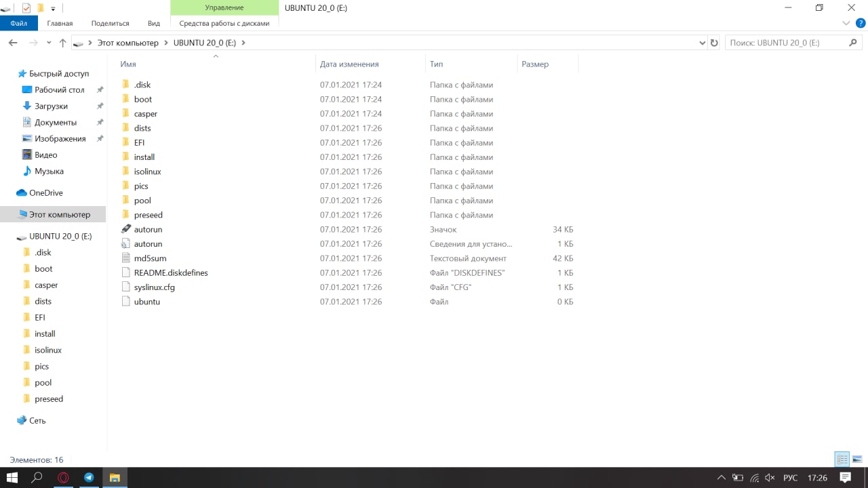The width and height of the screenshot is (868, 488).
Task: Select the install folder in file list
Action: click(144, 157)
